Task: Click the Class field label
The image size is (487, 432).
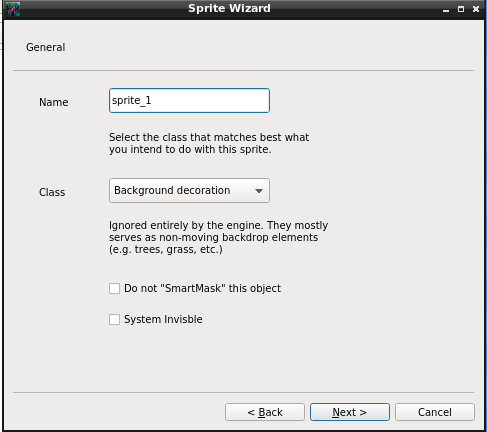Action: click(x=52, y=192)
